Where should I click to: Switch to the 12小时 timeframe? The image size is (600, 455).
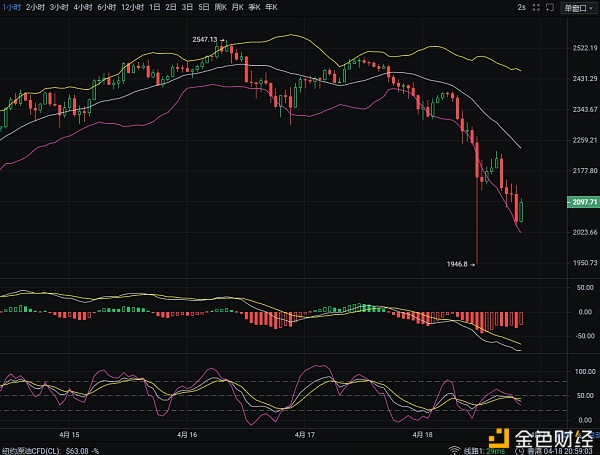(x=132, y=7)
